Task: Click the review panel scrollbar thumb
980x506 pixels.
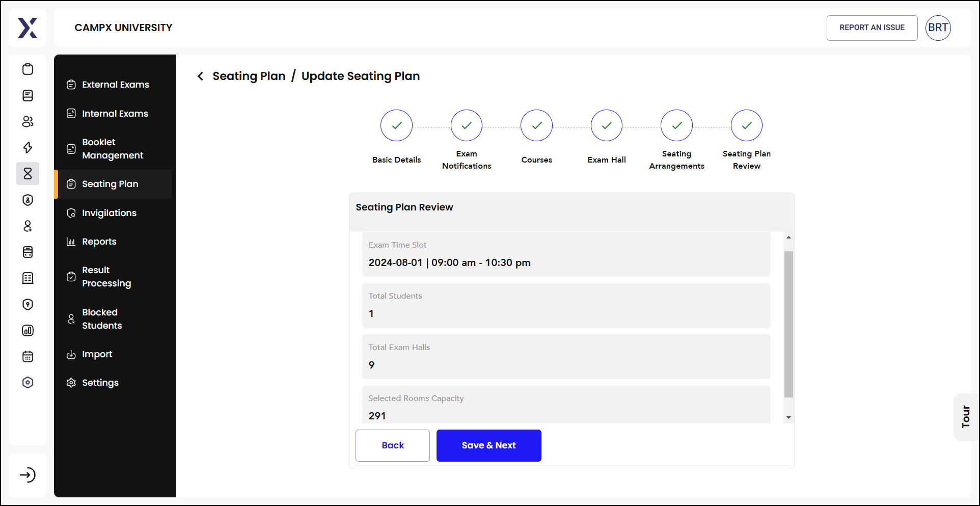Action: 788,324
